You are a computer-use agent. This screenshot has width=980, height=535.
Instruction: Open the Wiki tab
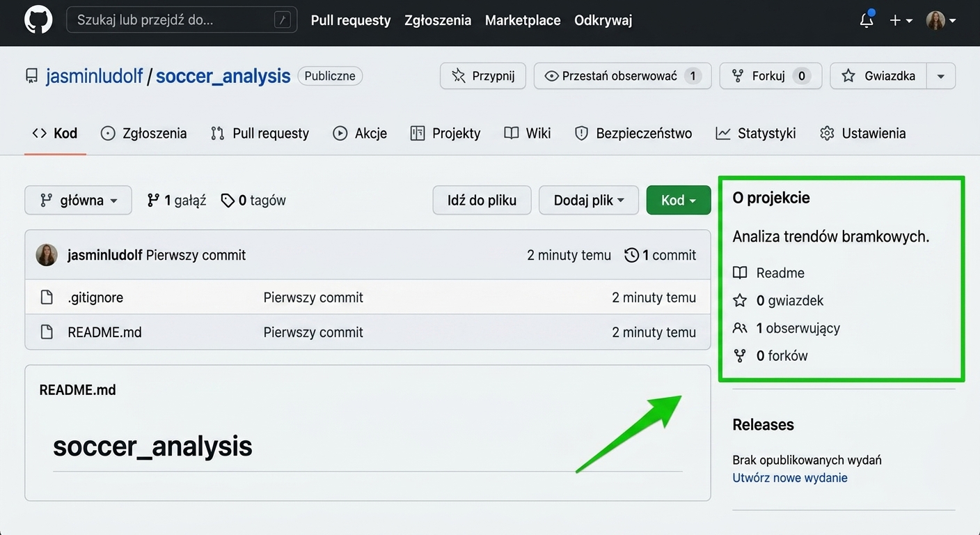(528, 133)
